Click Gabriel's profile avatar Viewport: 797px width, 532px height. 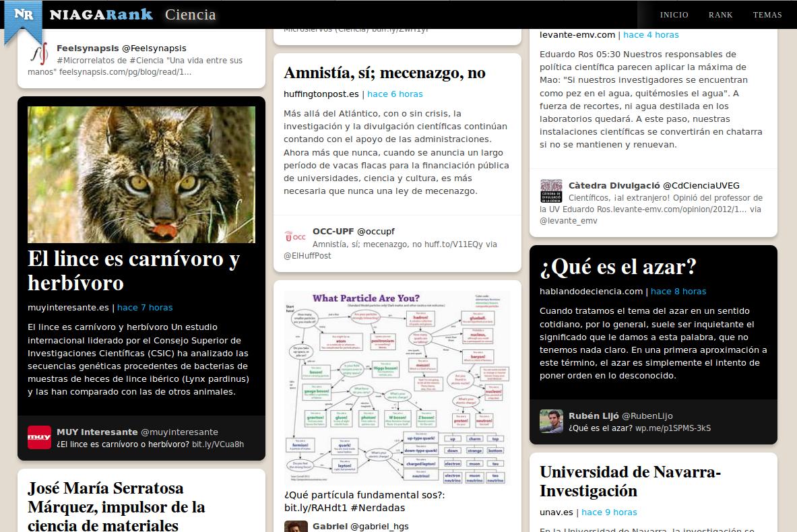[295, 527]
